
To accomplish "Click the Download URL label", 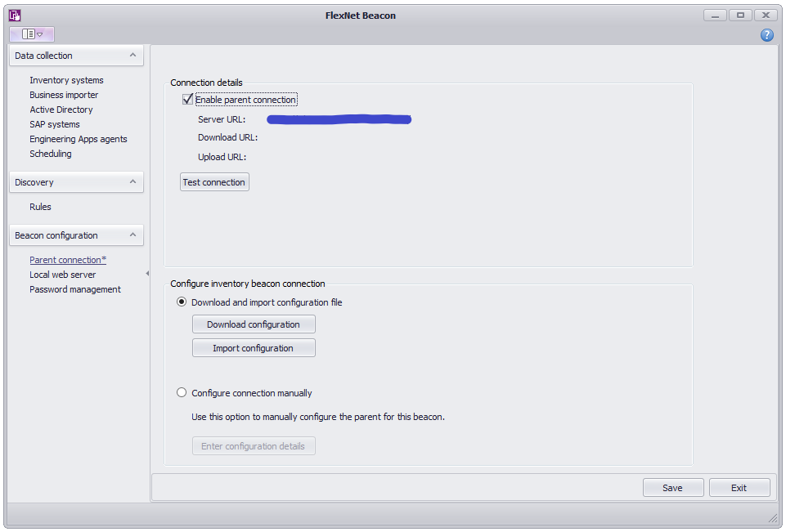I will (227, 137).
